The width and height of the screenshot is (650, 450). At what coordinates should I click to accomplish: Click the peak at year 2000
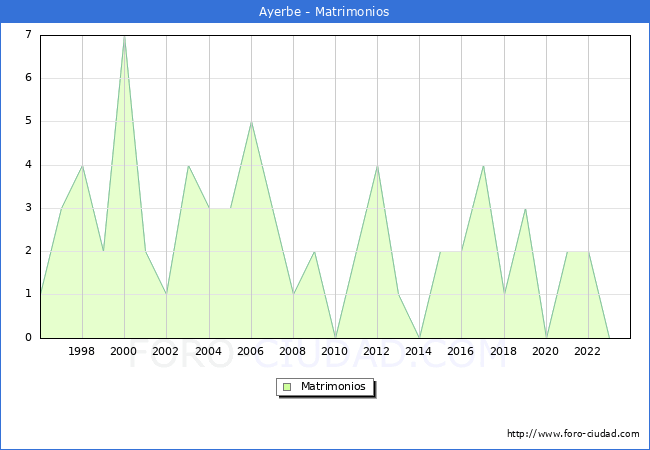(x=124, y=36)
